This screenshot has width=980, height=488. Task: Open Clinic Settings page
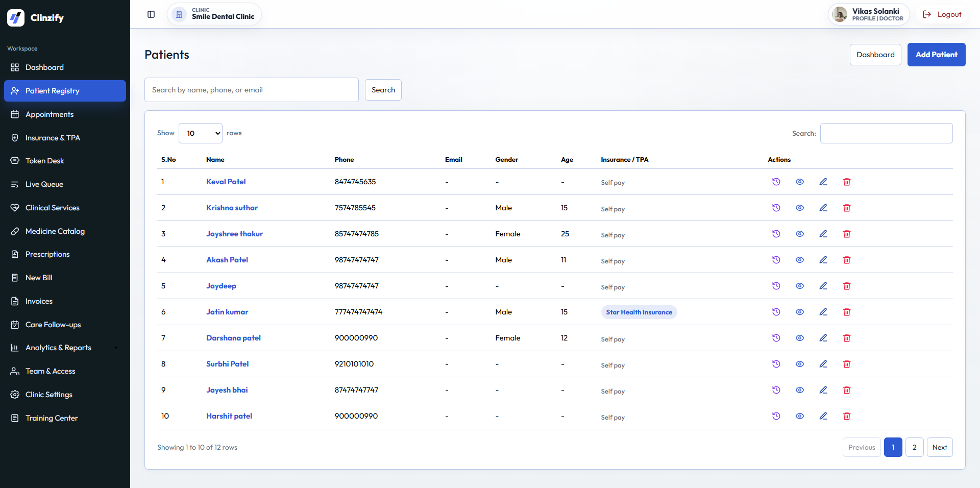tap(65, 395)
